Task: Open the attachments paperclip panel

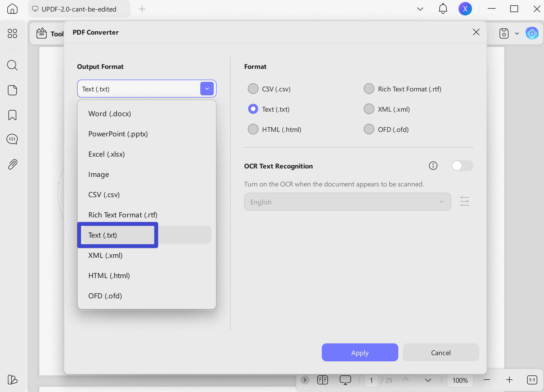Action: tap(12, 164)
